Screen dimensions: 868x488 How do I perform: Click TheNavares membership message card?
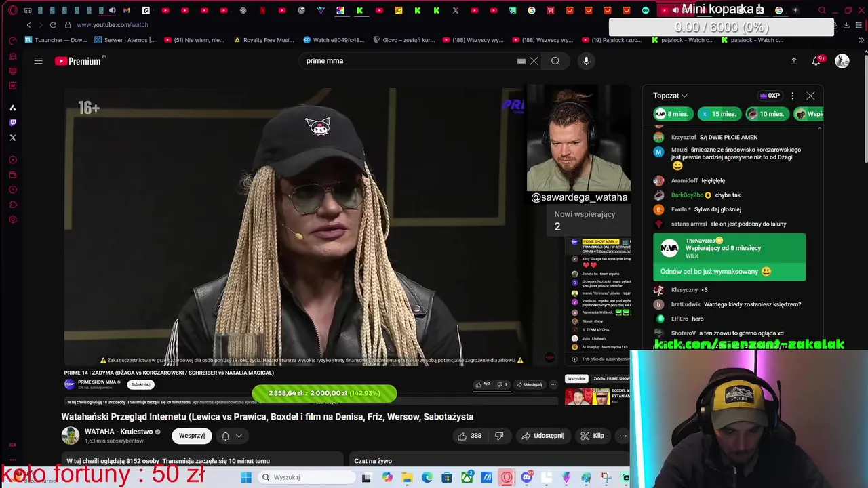coord(729,257)
